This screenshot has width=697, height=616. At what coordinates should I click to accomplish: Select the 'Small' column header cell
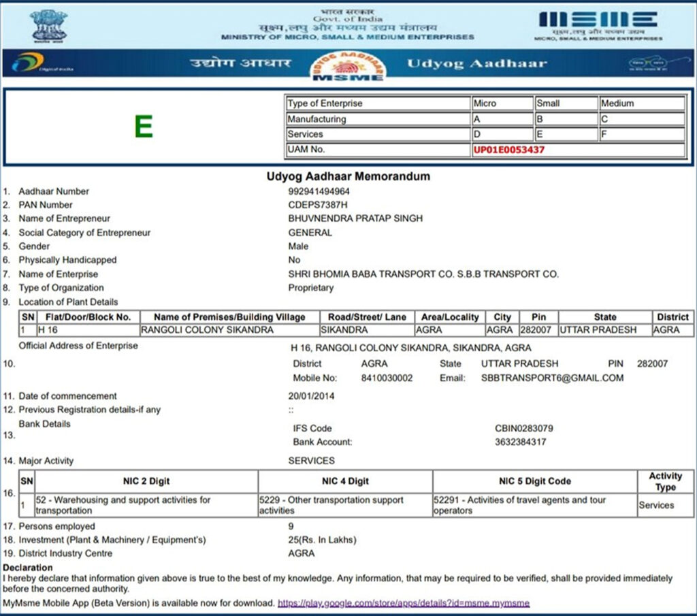pyautogui.click(x=566, y=103)
